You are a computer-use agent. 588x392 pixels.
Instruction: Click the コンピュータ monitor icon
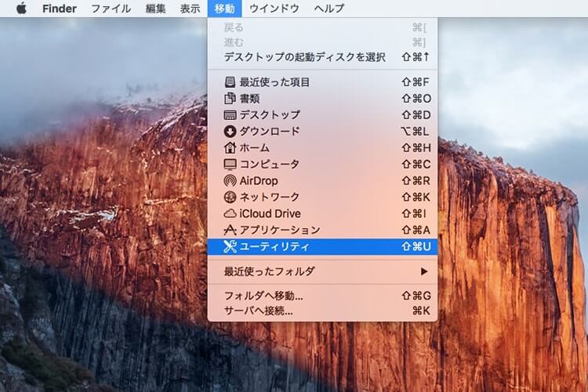pos(230,165)
